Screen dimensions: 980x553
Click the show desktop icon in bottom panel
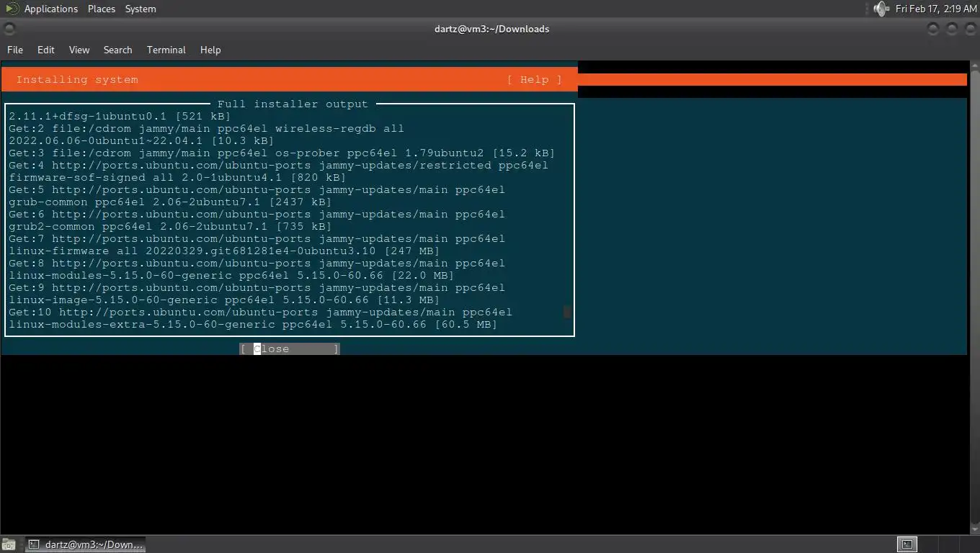[8, 544]
